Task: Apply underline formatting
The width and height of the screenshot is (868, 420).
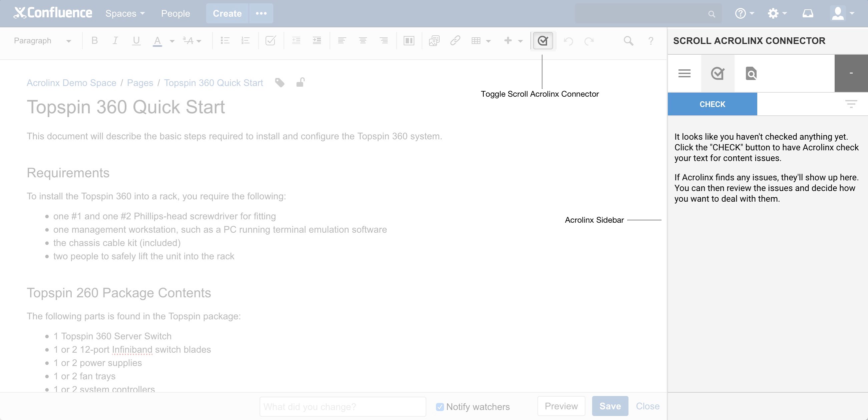Action: coord(136,41)
